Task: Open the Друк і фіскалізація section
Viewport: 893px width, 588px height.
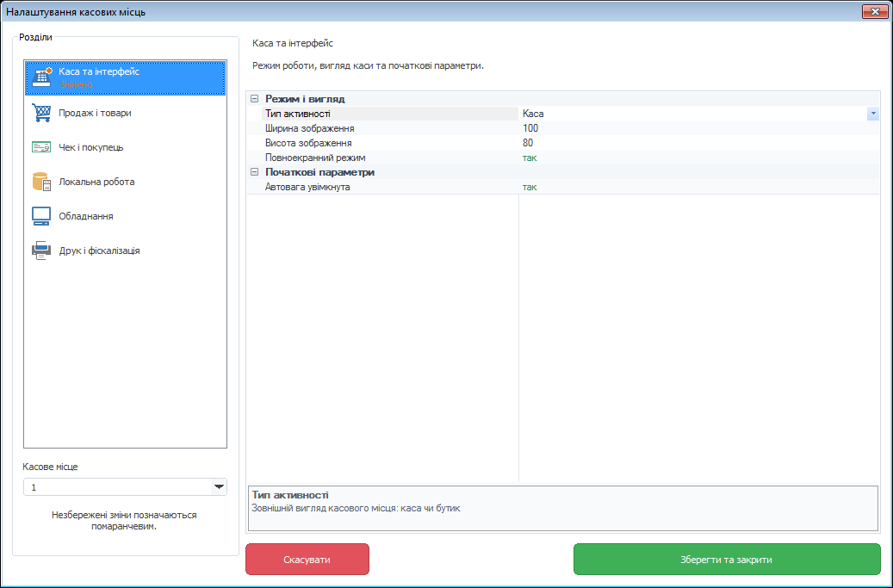Action: (x=125, y=251)
